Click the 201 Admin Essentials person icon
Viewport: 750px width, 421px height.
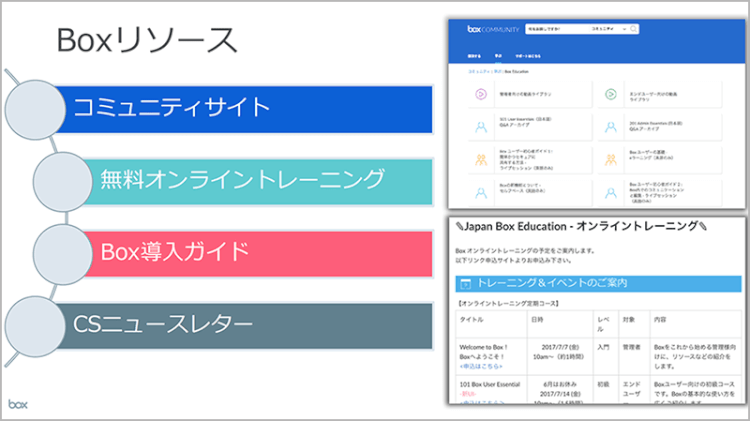609,126
